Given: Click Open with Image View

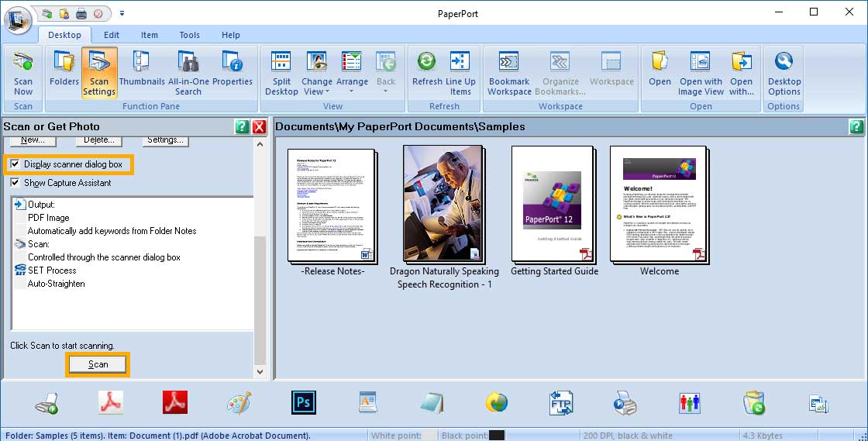Looking at the screenshot, I should click(701, 73).
